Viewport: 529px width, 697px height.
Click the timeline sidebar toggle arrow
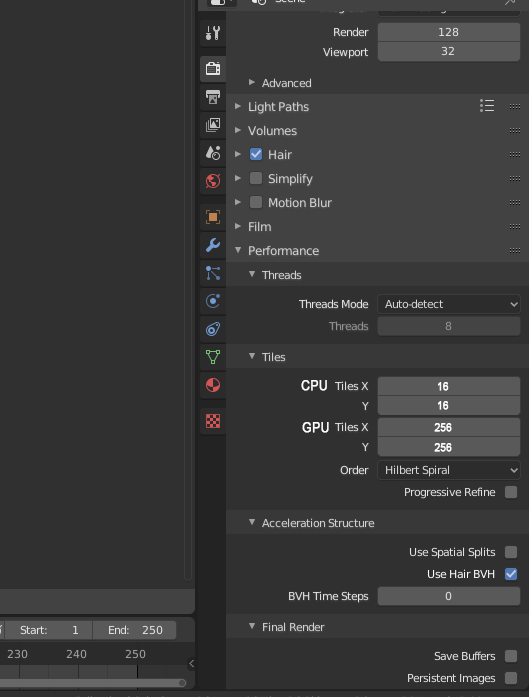(191, 664)
